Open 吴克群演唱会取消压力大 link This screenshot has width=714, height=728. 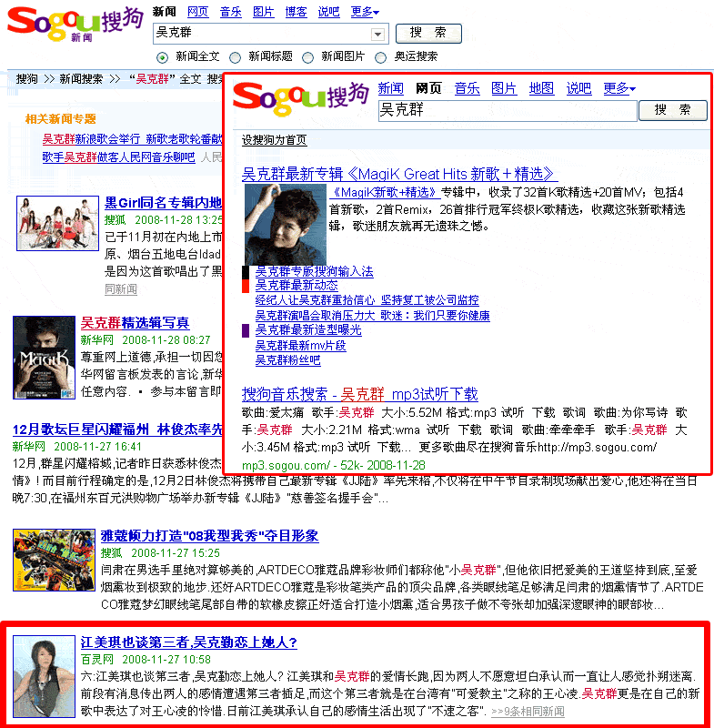click(x=373, y=315)
